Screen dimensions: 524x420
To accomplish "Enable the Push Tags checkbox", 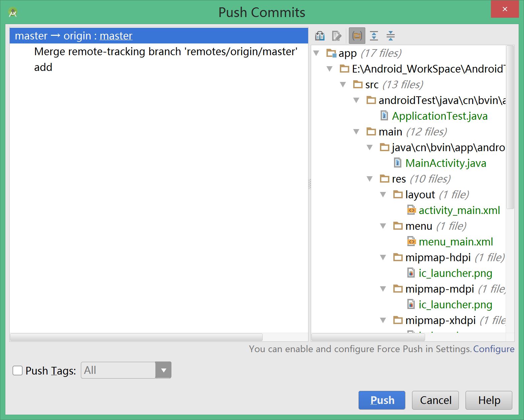I will click(x=17, y=371).
